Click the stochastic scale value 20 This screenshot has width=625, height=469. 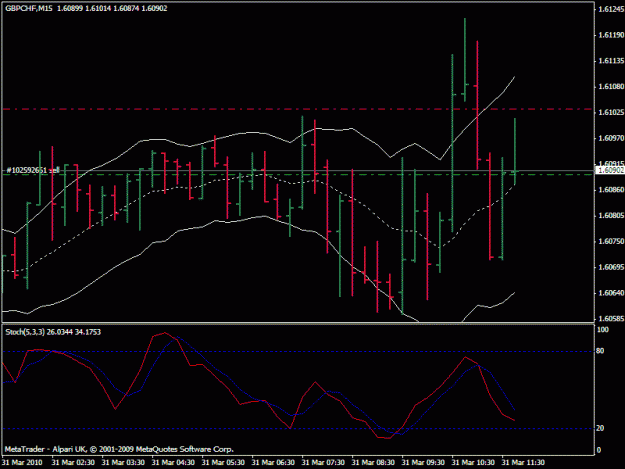[600, 428]
